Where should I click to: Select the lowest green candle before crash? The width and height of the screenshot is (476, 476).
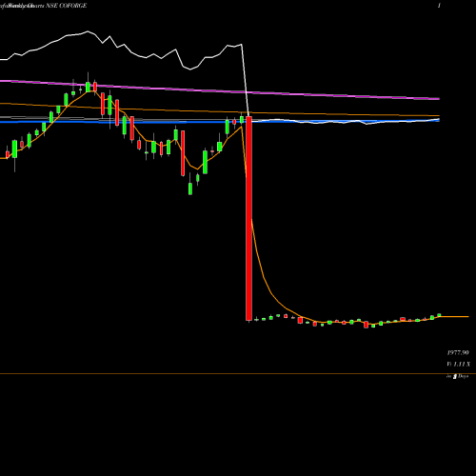pos(190,188)
